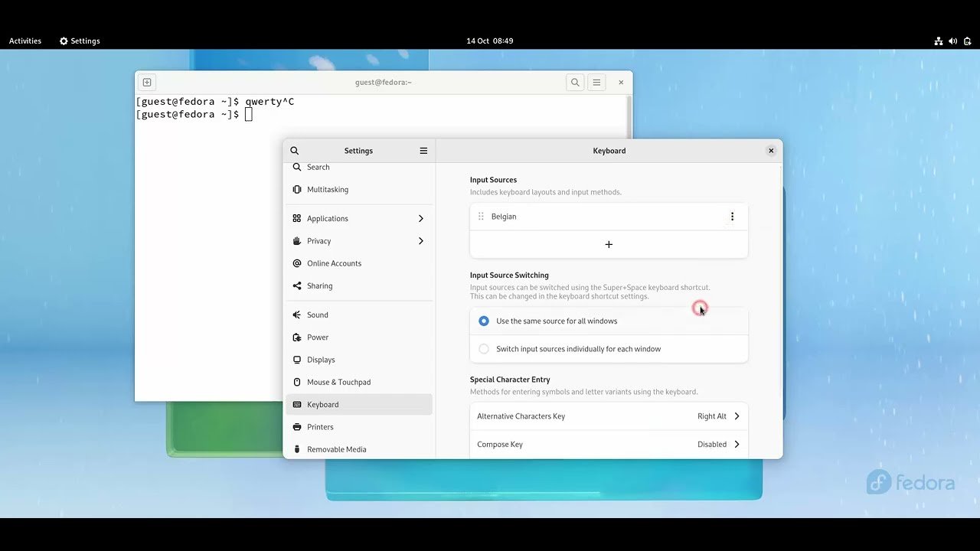This screenshot has height=551, width=980.
Task: Close the Settings window
Action: [771, 151]
